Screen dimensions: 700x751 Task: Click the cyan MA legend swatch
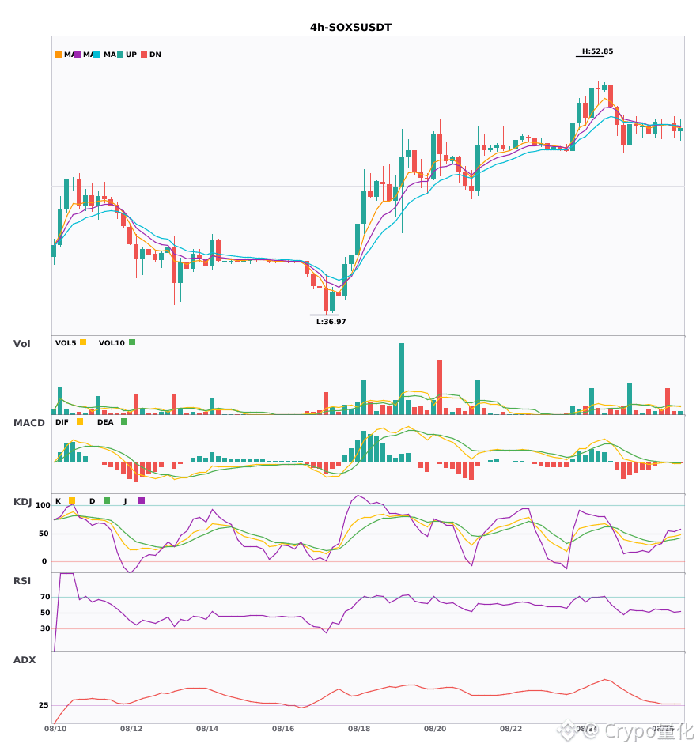tap(96, 55)
